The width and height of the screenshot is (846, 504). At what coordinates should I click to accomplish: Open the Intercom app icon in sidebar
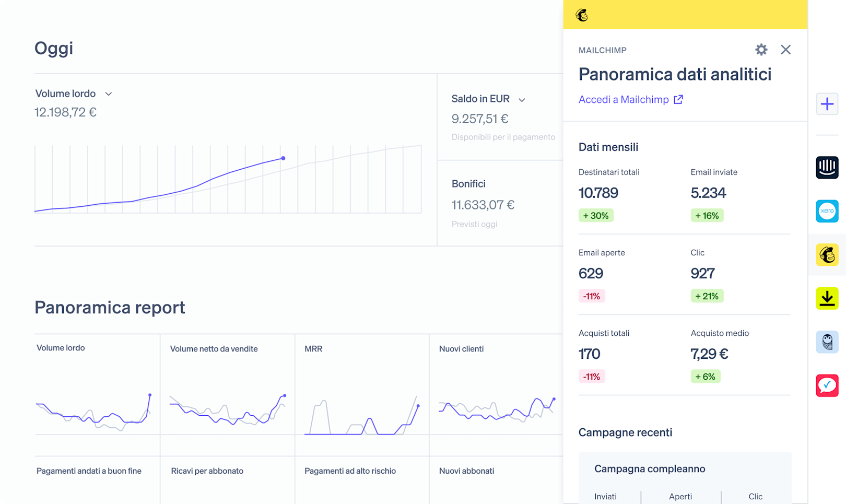pos(827,168)
